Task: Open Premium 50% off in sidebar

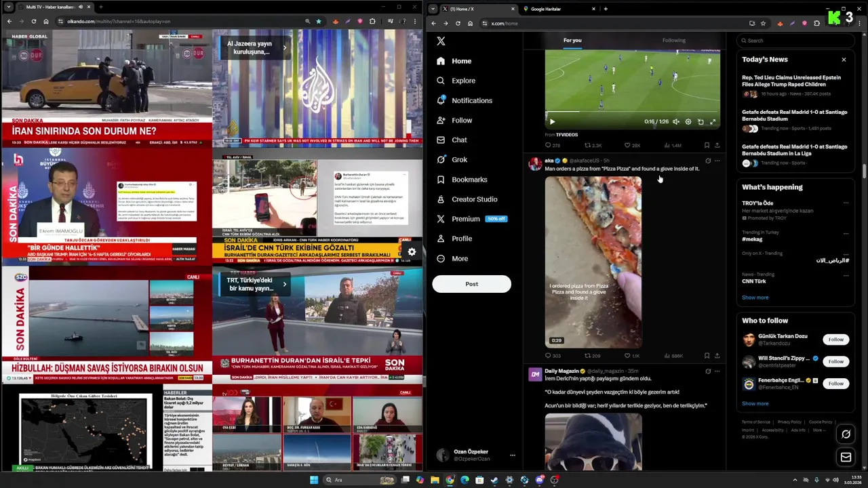Action: tap(471, 219)
